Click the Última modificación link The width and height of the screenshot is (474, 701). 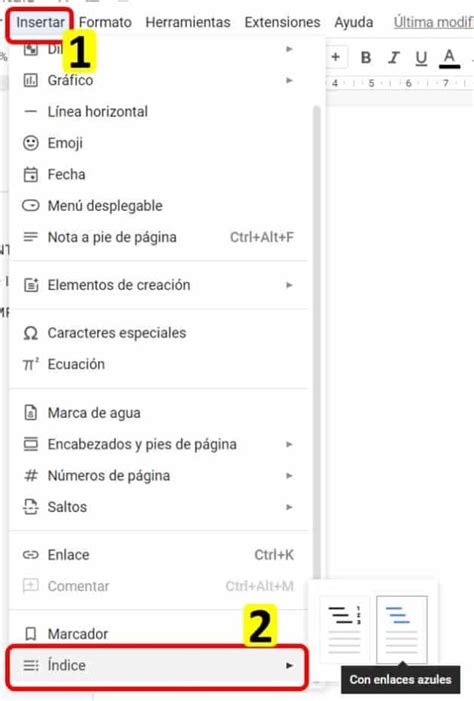pyautogui.click(x=433, y=22)
